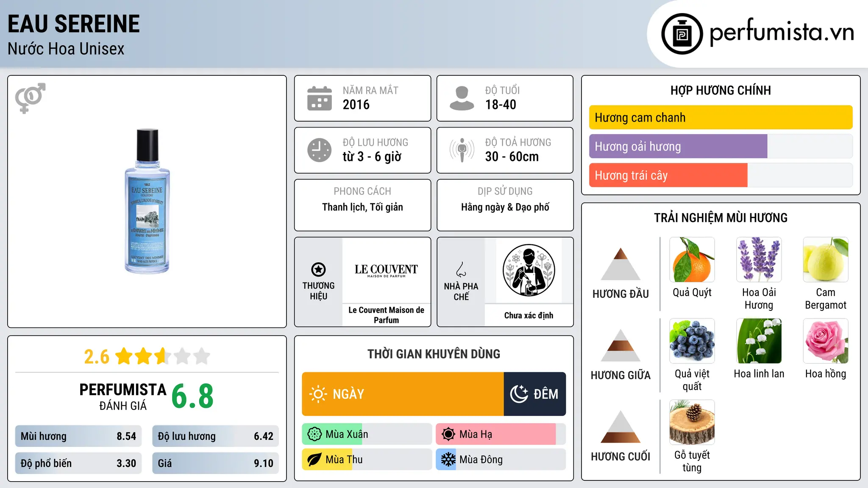The height and width of the screenshot is (488, 868).
Task: Click the Thanh lịch, Tối giản style text
Action: coord(362,207)
